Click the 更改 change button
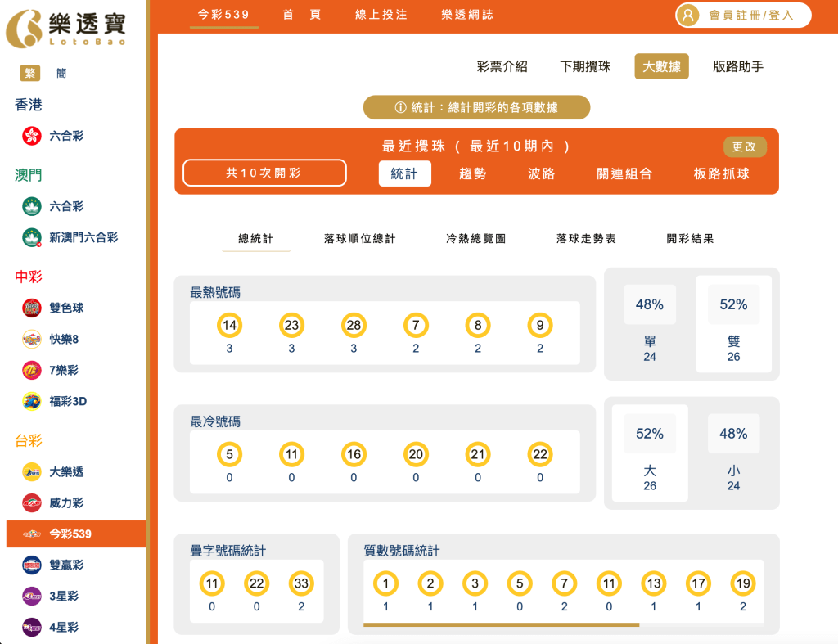This screenshot has height=644, width=838. 745,146
